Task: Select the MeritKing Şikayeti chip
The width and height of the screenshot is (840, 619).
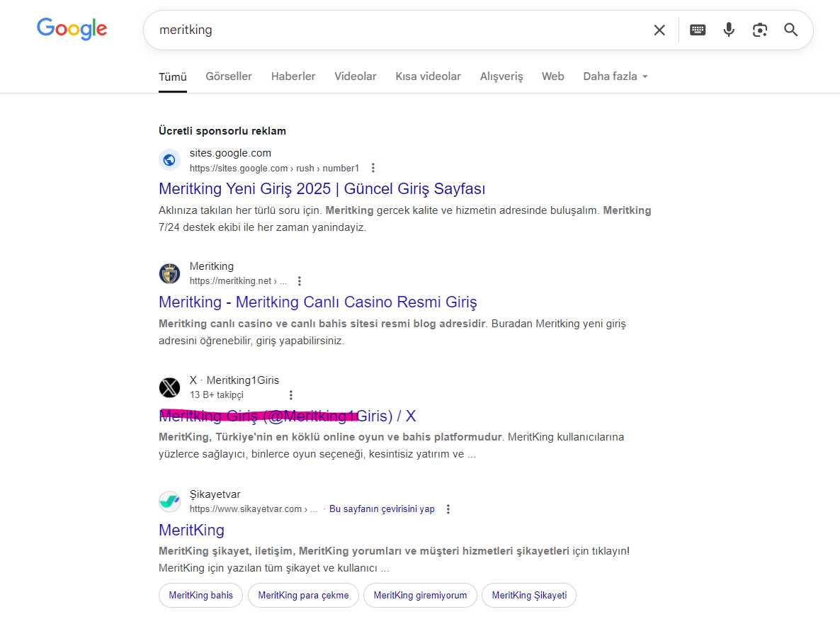Action: tap(529, 595)
